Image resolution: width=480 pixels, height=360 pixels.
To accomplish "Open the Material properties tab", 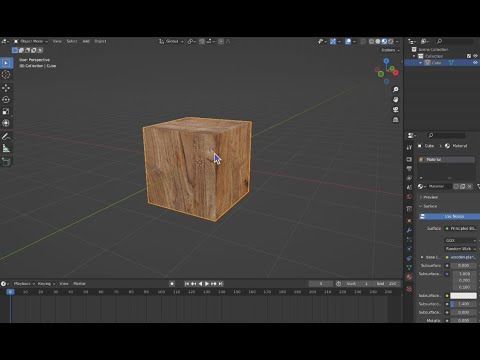I will pos(409,277).
